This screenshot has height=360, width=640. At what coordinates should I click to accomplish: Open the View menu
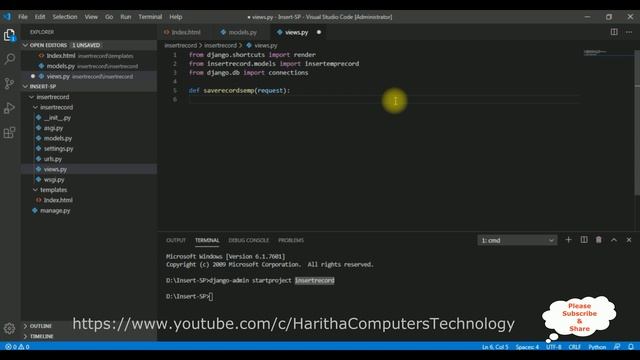91,17
